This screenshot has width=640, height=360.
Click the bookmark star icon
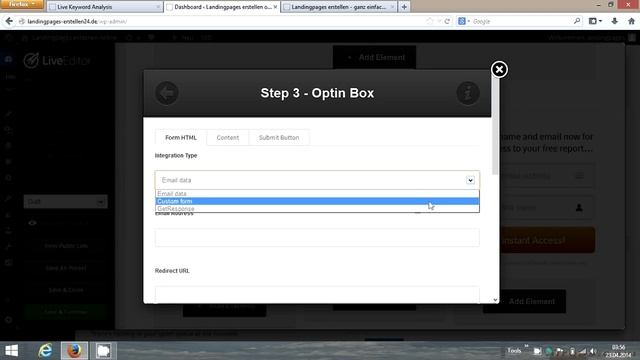429,21
